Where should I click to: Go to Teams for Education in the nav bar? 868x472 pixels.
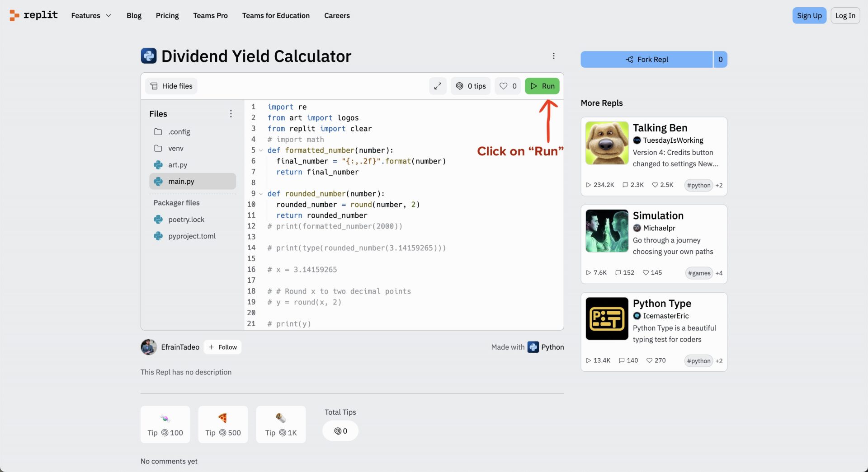point(276,15)
